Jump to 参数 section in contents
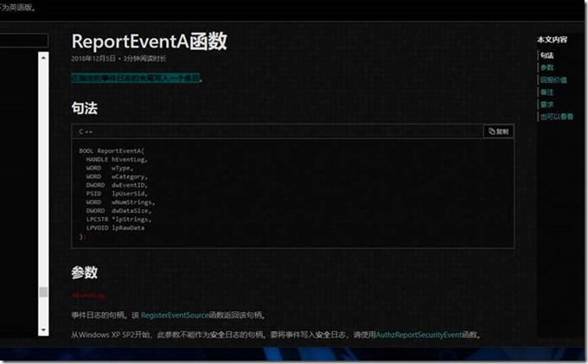This screenshot has height=364, width=588. pos(546,67)
